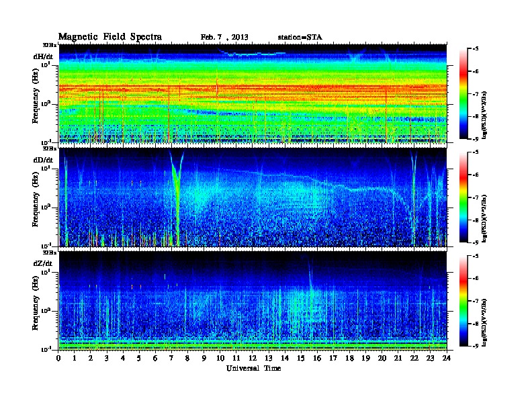Viewport: 532px width, 411px height.
Task: Click the 'station=STA' label
Action: 300,38
